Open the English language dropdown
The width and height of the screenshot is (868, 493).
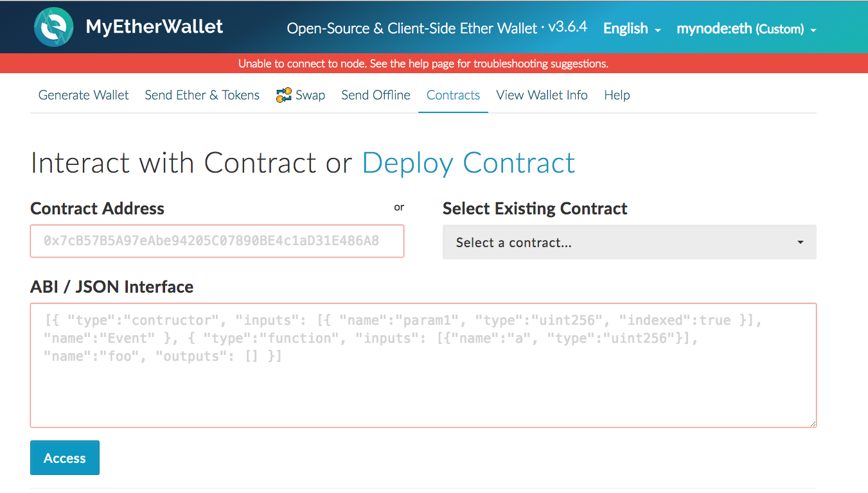(632, 29)
